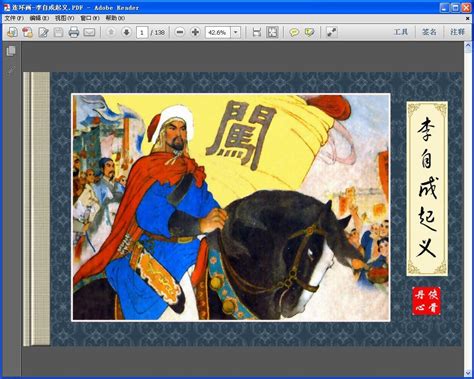The width and height of the screenshot is (474, 379).
Task: Open the 视图 (View) menu
Action: coord(64,18)
